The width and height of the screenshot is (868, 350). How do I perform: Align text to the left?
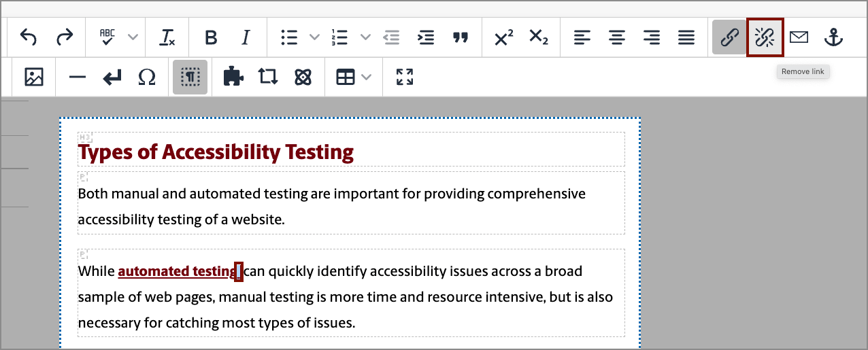coord(582,37)
